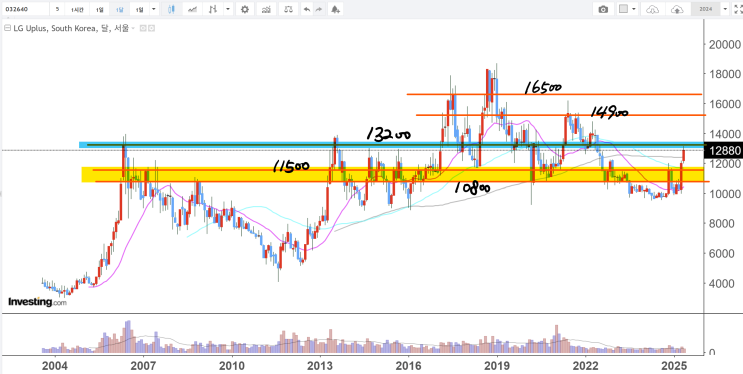Collapse the LG Uplus legend minus box
This screenshot has width=743, height=374.
tap(7, 28)
